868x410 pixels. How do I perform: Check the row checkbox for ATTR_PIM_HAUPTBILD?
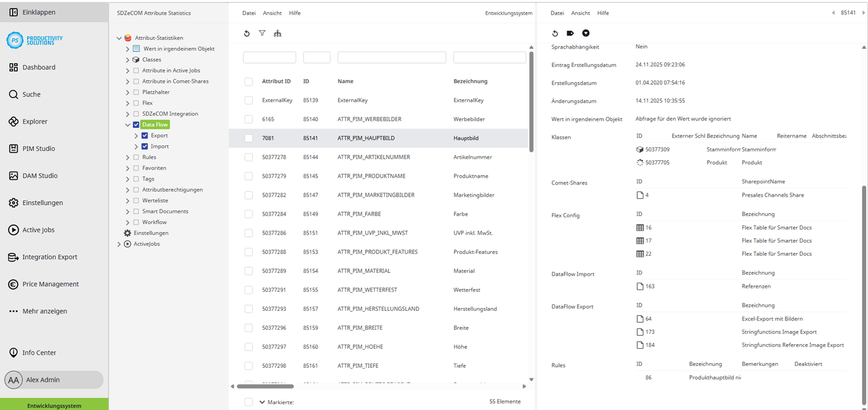[x=249, y=138]
